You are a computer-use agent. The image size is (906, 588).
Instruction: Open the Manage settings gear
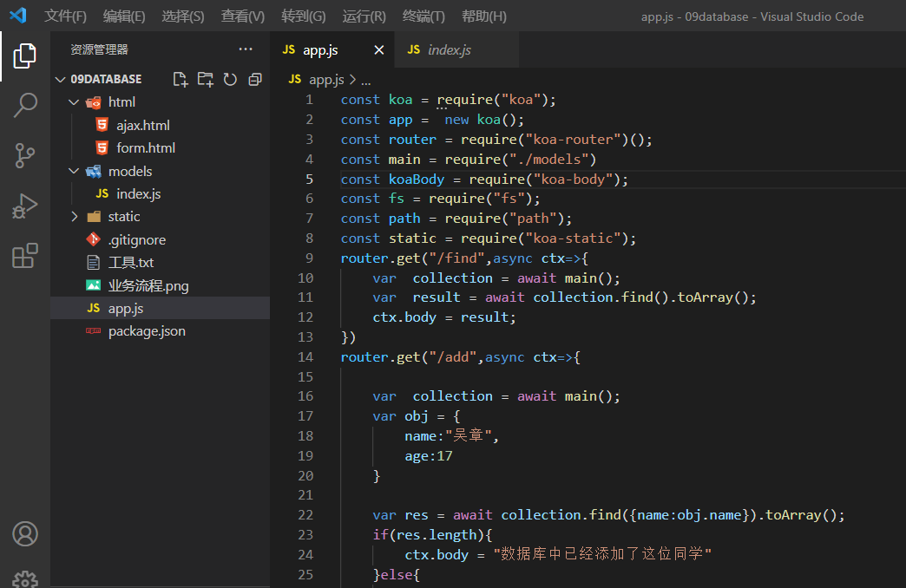tap(25, 579)
